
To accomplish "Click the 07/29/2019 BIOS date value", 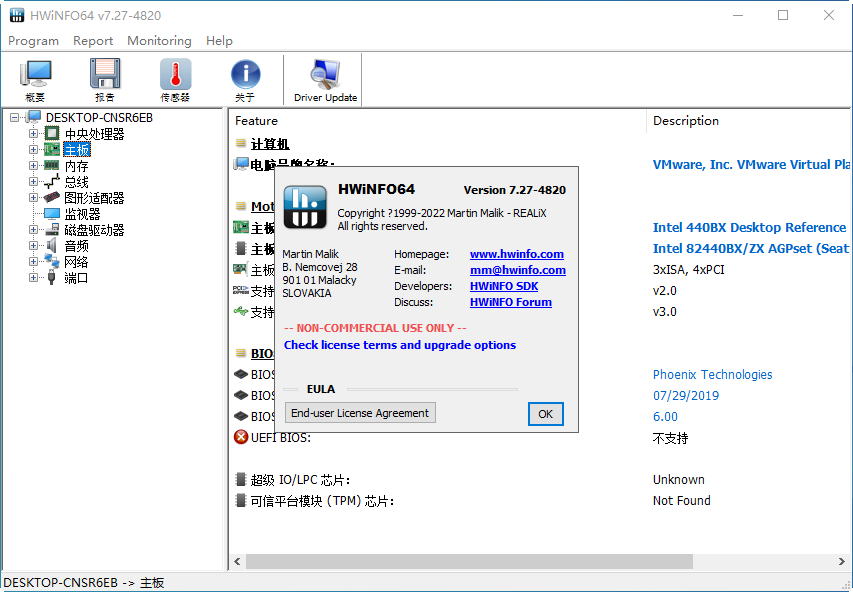I will point(685,396).
